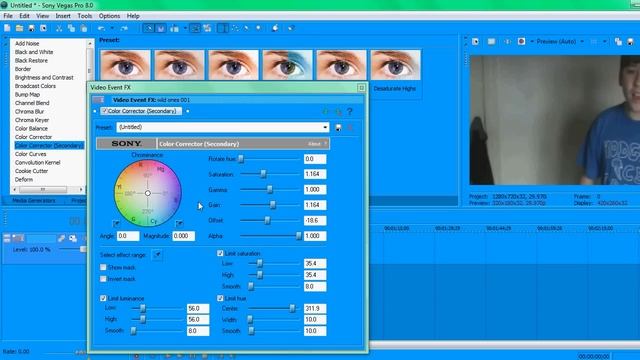The height and width of the screenshot is (360, 640).
Task: Toggle the Limit saturation checkbox
Action: [220, 253]
